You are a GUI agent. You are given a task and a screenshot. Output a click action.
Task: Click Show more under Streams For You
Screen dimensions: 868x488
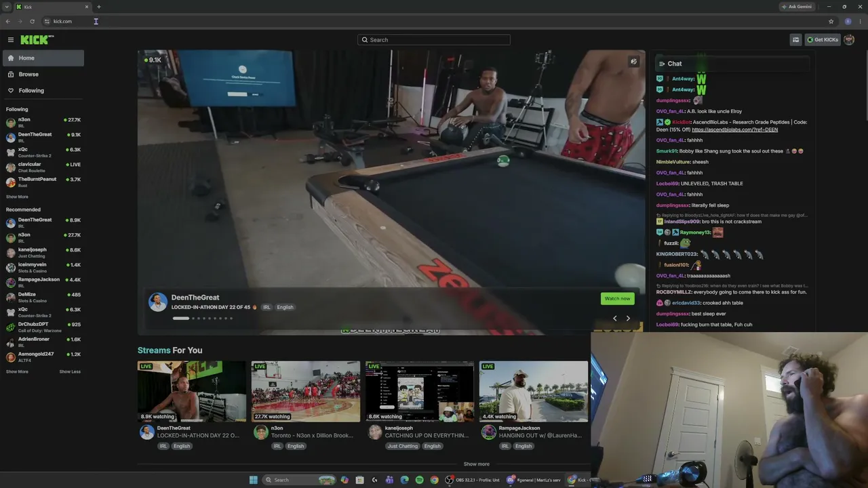click(x=476, y=464)
